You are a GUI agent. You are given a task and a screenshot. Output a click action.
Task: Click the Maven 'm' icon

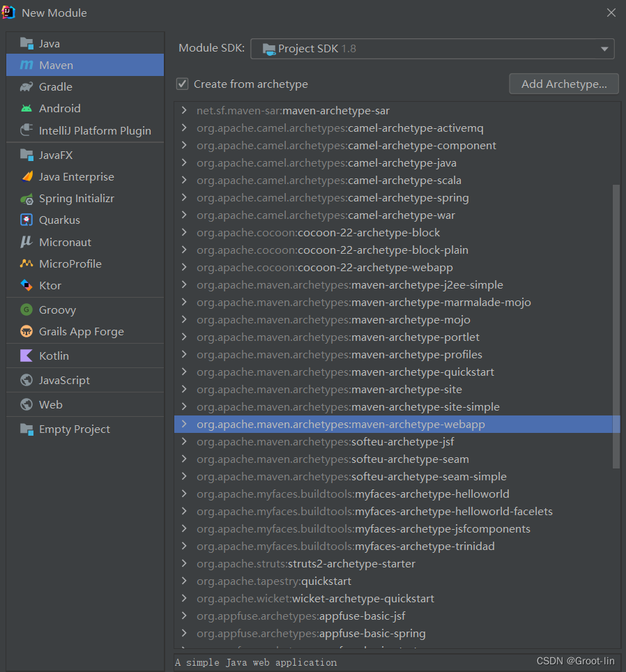(26, 65)
